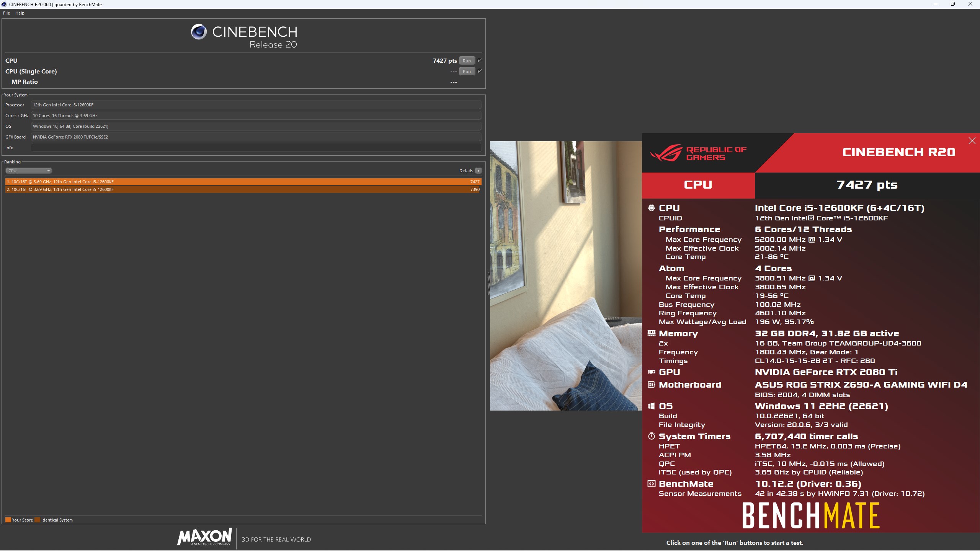Click the Cinebench app icon in title bar

[x=4, y=4]
